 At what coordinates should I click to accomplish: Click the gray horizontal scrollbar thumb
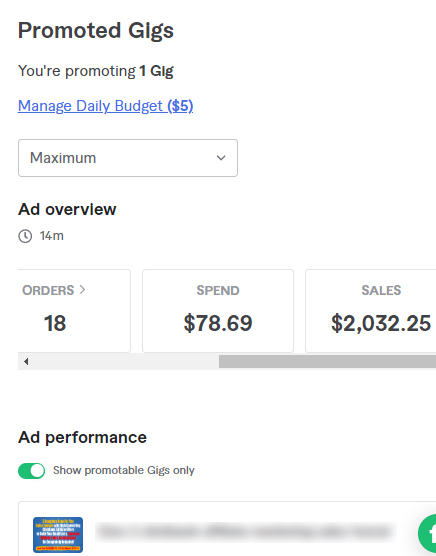point(327,361)
